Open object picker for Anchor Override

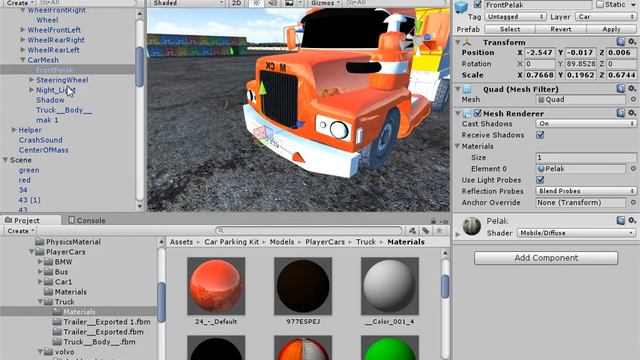pos(633,202)
